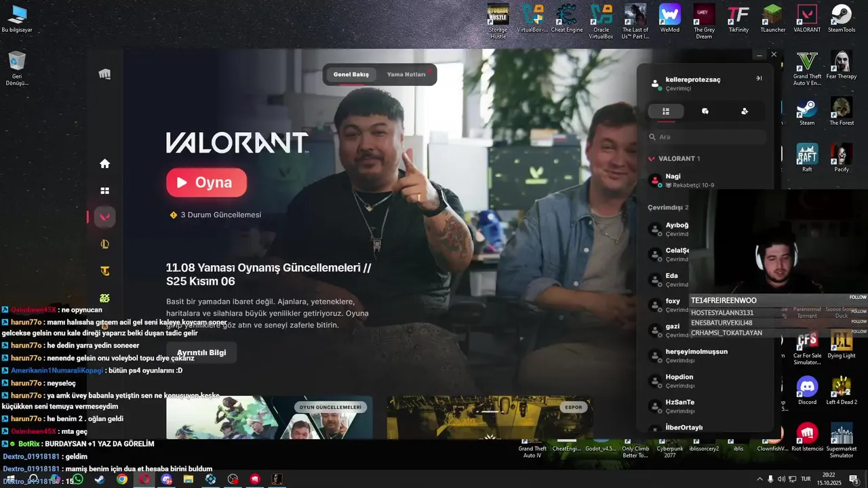Screen dimensions: 868x488
Task: Collapse the friends panel with arrow icon
Action: coord(759,79)
